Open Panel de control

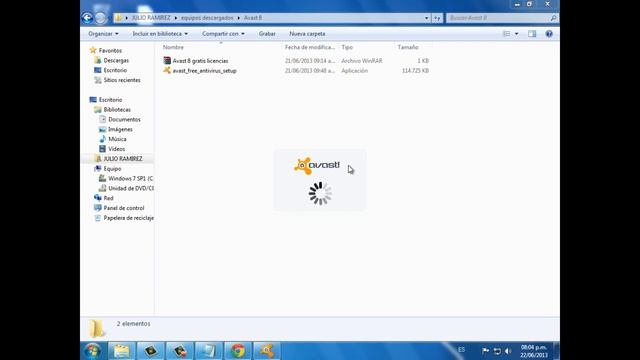click(x=124, y=208)
